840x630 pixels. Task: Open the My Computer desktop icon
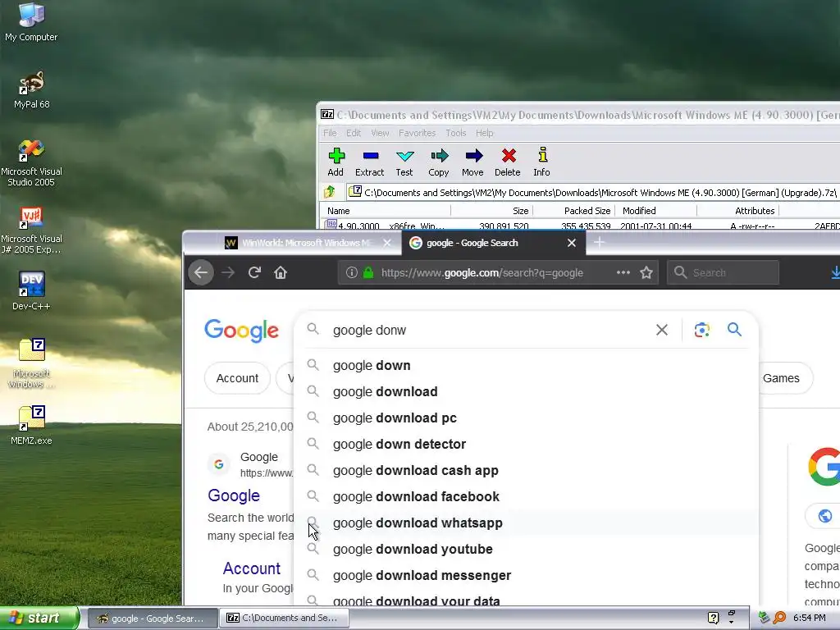(32, 21)
